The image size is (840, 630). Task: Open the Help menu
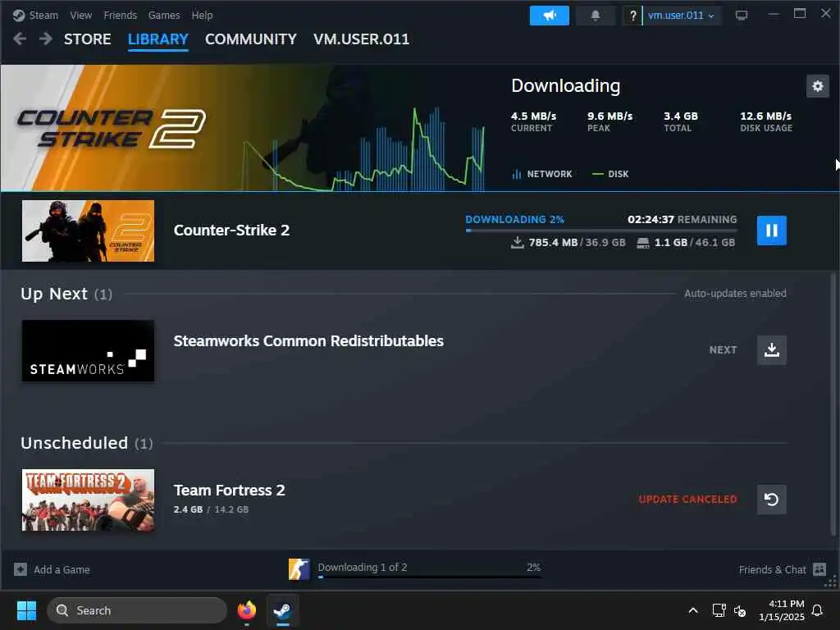202,15
